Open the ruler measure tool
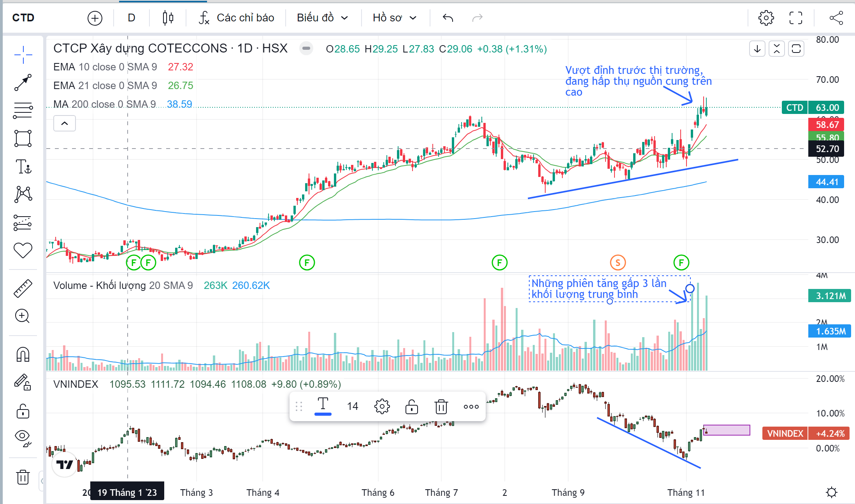 click(23, 289)
